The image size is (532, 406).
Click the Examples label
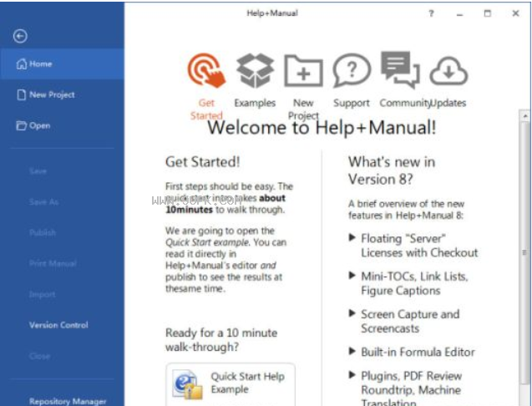click(255, 103)
